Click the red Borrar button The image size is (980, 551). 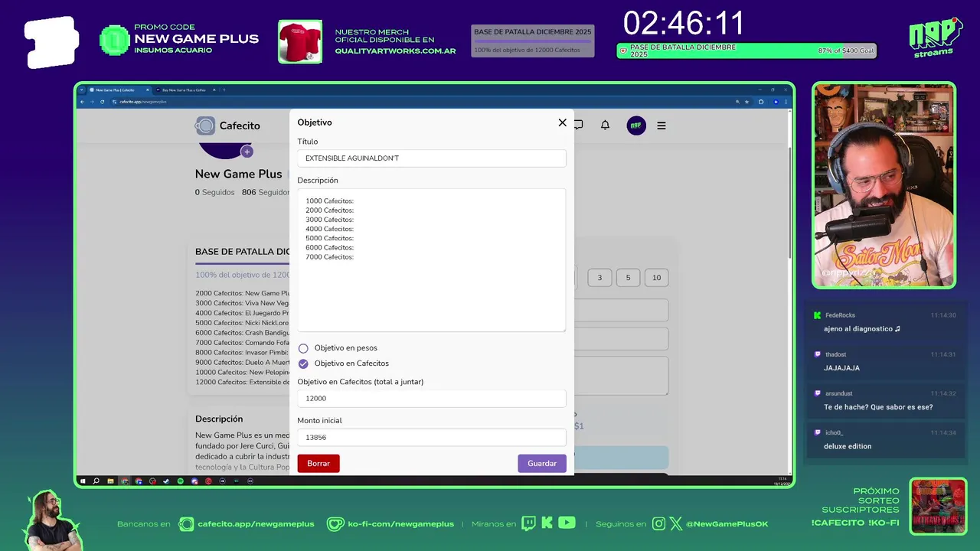tap(318, 463)
